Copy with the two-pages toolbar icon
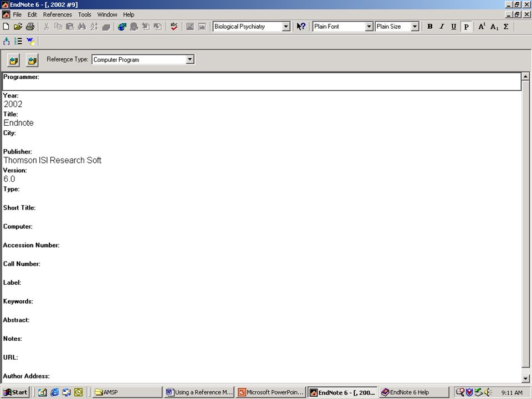532x399 pixels. (58, 27)
